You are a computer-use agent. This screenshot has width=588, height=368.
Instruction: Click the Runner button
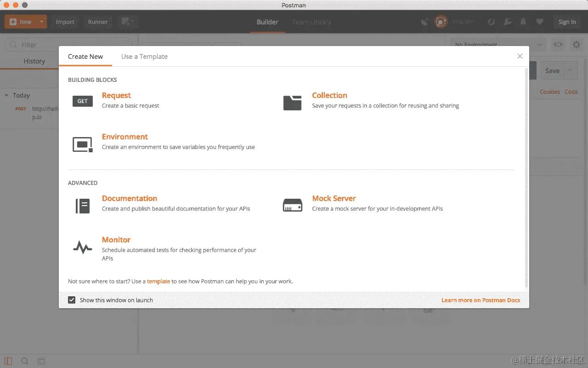tap(98, 22)
